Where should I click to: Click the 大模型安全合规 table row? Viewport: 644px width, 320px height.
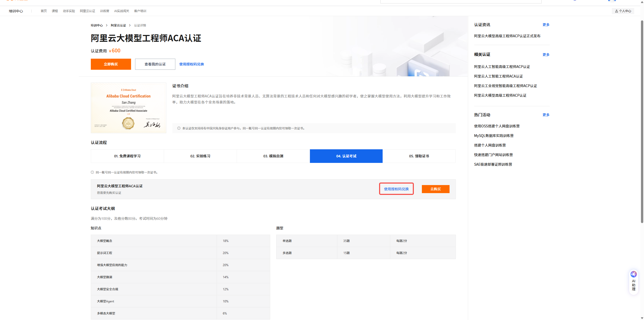point(180,289)
